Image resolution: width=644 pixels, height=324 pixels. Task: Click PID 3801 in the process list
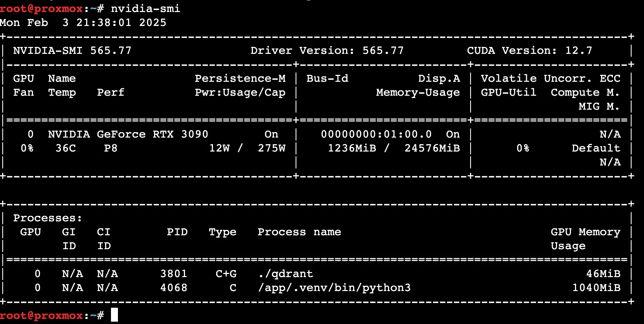(174, 274)
